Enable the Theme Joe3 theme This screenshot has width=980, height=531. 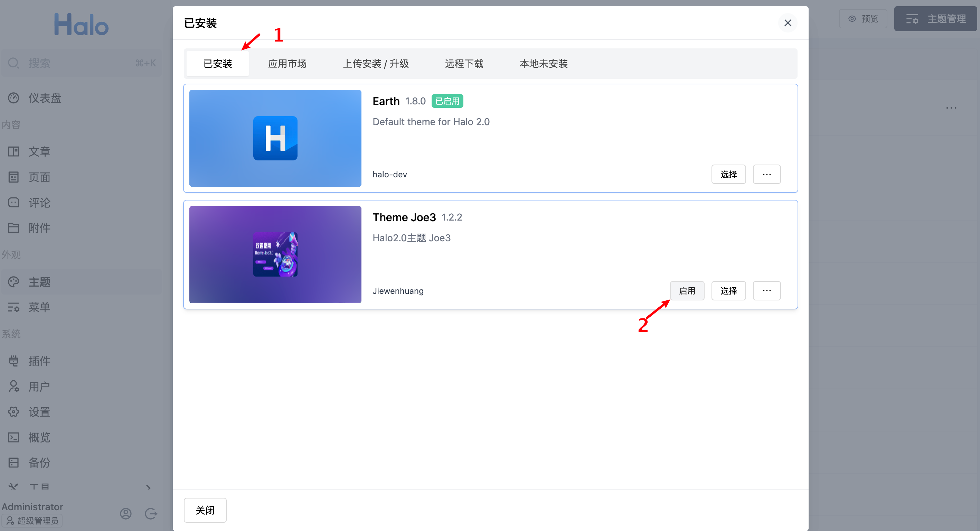coord(687,291)
